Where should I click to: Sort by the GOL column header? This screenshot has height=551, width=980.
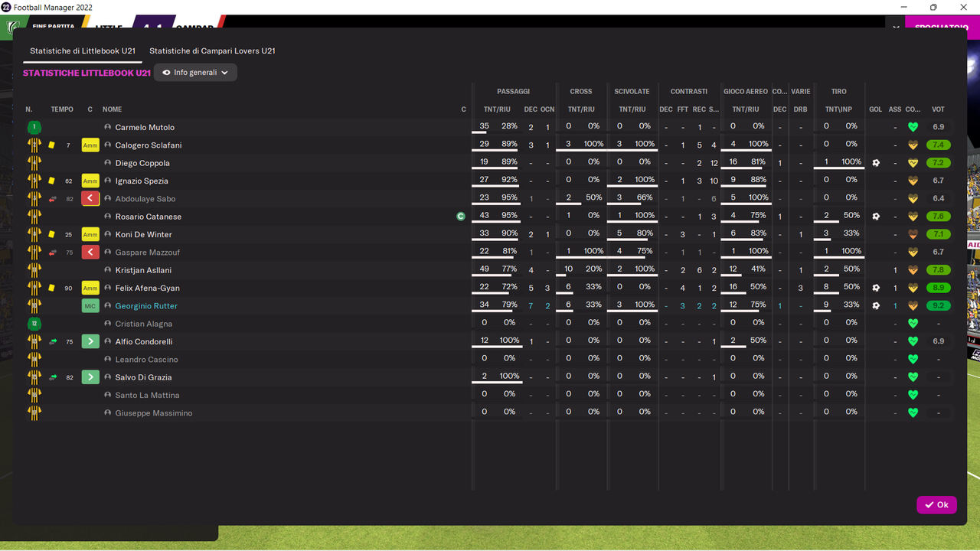click(876, 109)
